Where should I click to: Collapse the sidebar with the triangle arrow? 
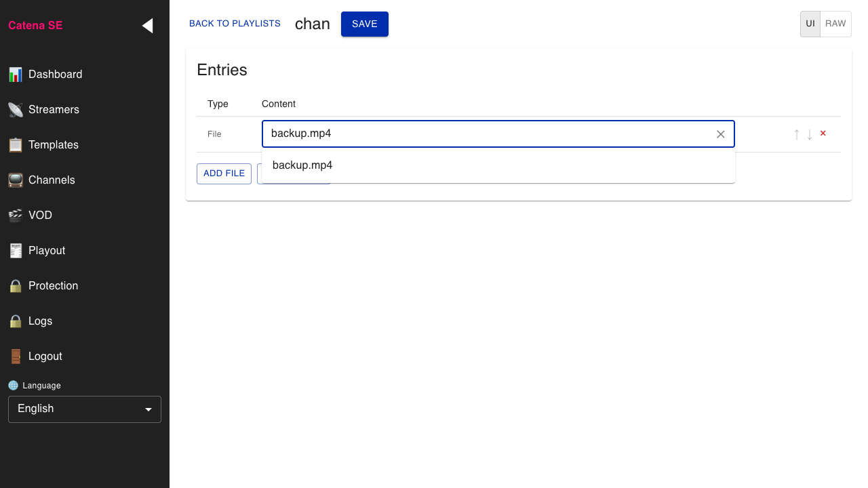(x=147, y=26)
